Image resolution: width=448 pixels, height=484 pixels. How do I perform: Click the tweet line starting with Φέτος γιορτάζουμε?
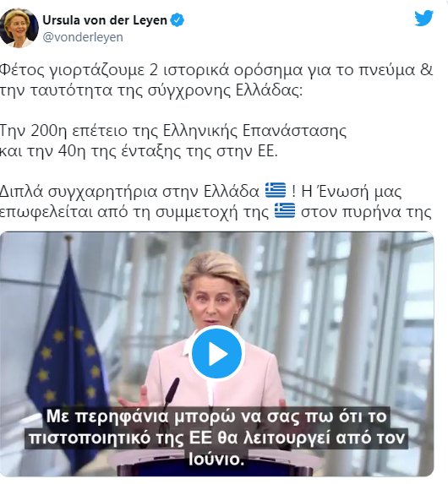pos(216,70)
